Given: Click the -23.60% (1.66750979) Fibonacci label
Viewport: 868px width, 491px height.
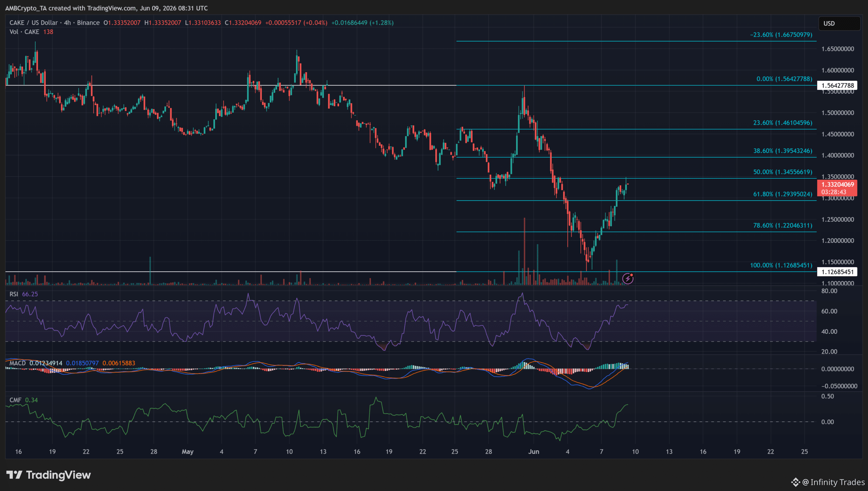Looking at the screenshot, I should tap(781, 35).
